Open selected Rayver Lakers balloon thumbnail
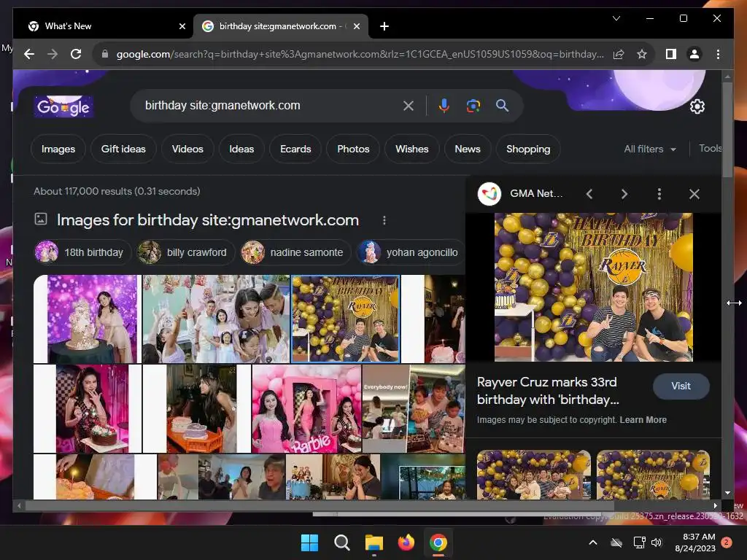The width and height of the screenshot is (747, 560). 345,319
